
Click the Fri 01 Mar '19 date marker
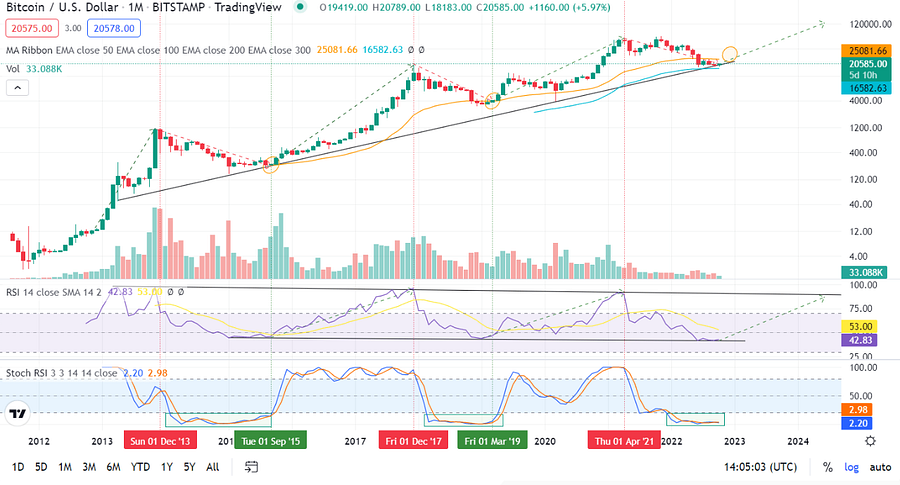(x=492, y=441)
